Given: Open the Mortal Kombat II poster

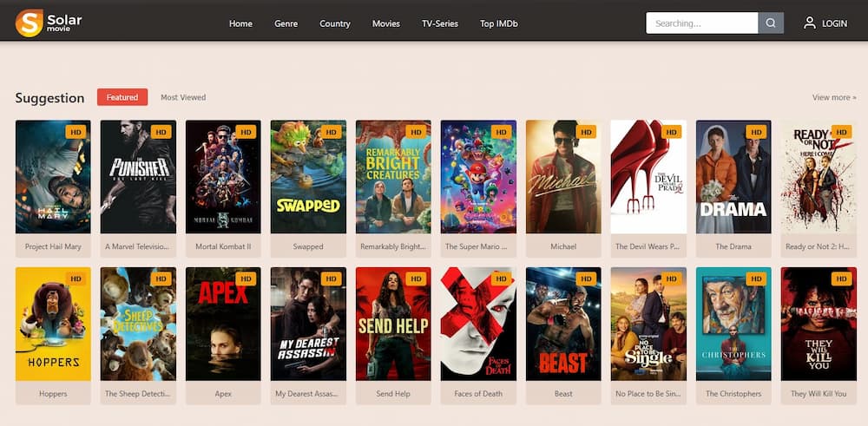Looking at the screenshot, I should coord(223,176).
